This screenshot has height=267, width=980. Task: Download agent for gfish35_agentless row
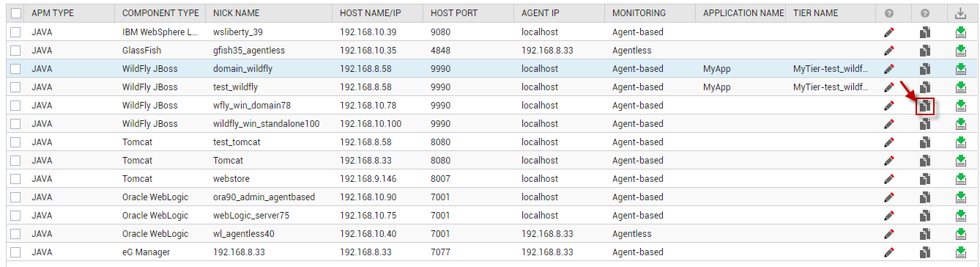pos(961,51)
